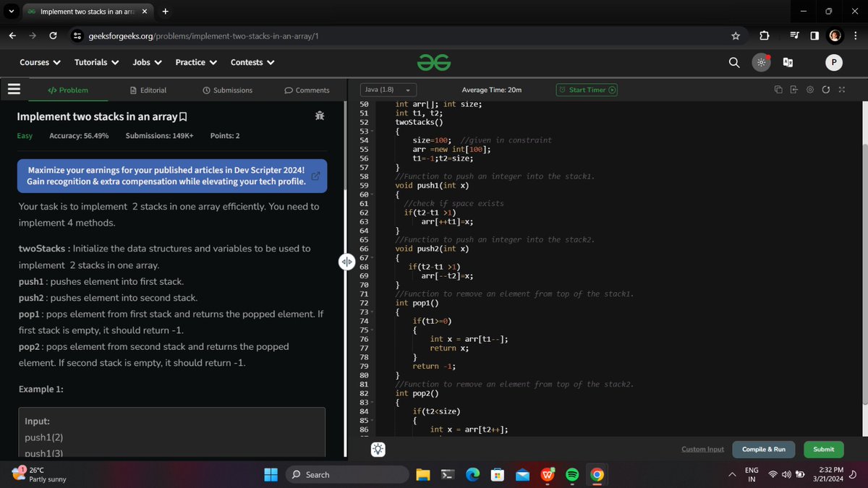Screen dimensions: 868x488
Task: Click the Windows taskbar Search box
Action: (347, 474)
